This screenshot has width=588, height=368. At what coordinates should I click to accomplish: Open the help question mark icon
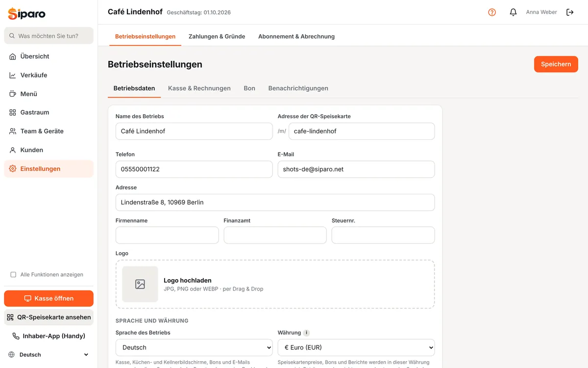point(492,12)
